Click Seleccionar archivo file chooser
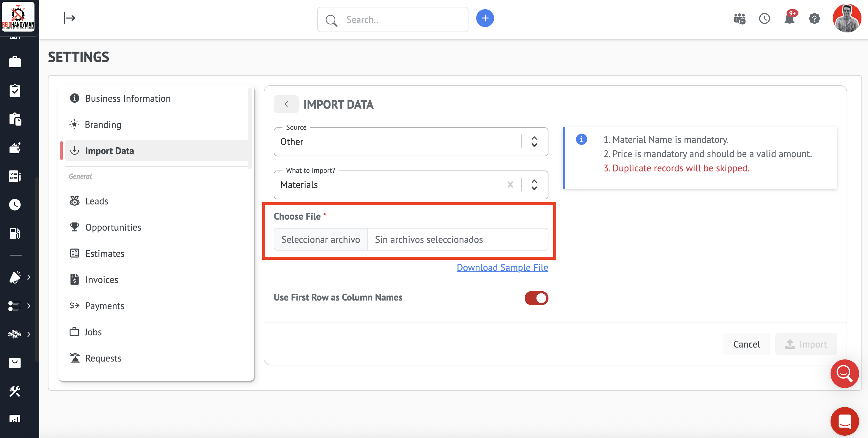868x438 pixels. point(320,240)
